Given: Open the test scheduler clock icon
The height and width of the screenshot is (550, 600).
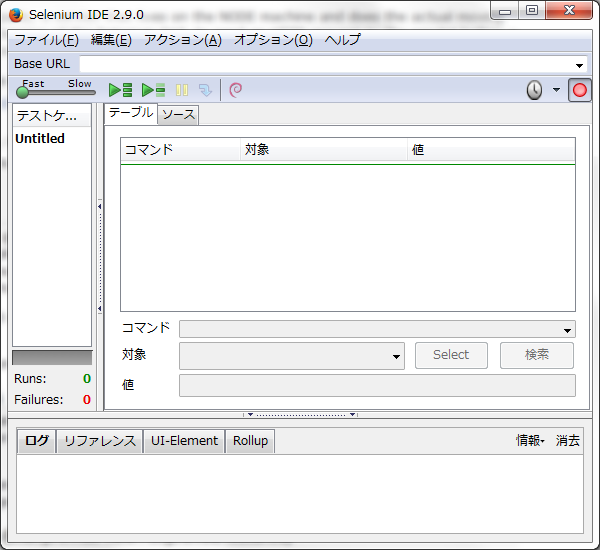Looking at the screenshot, I should point(534,90).
